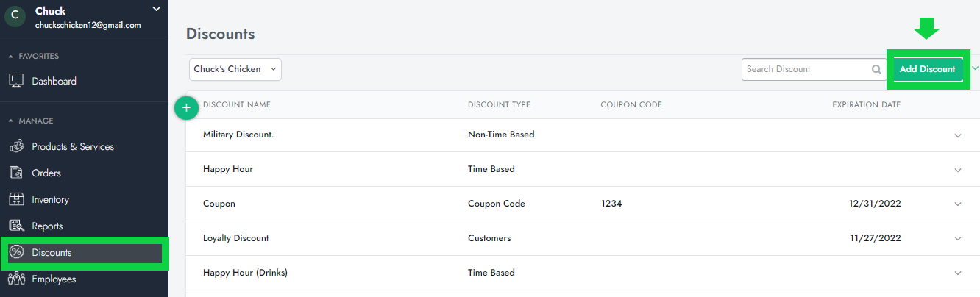
Task: Click the Discounts percent icon
Action: coord(16,252)
